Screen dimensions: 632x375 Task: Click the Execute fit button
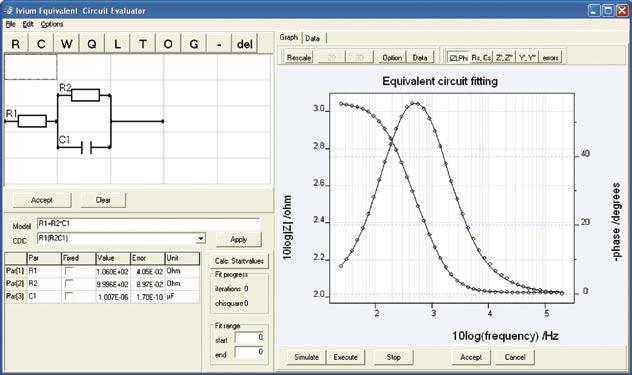(x=345, y=357)
